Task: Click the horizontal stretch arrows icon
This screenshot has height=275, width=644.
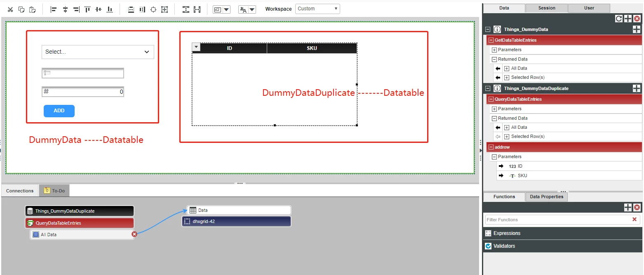Action: click(197, 9)
